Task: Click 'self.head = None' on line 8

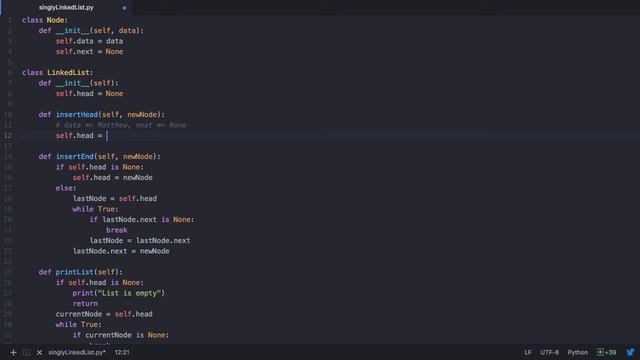Action: (x=89, y=94)
